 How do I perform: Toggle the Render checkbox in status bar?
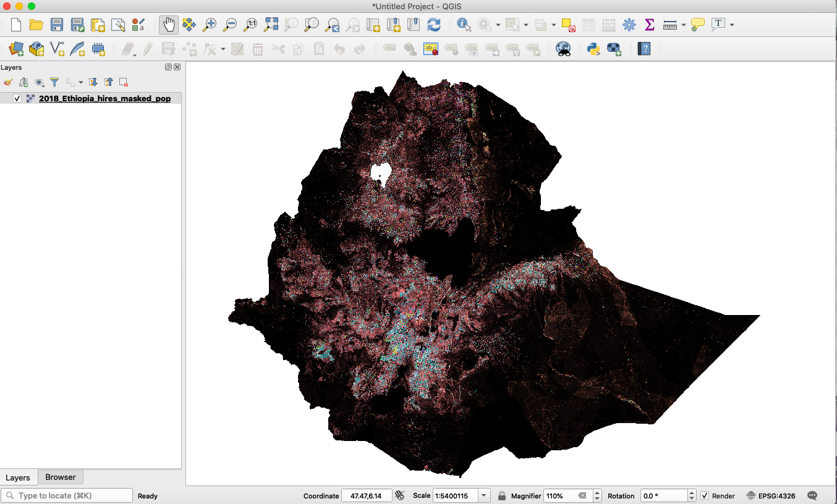click(705, 496)
